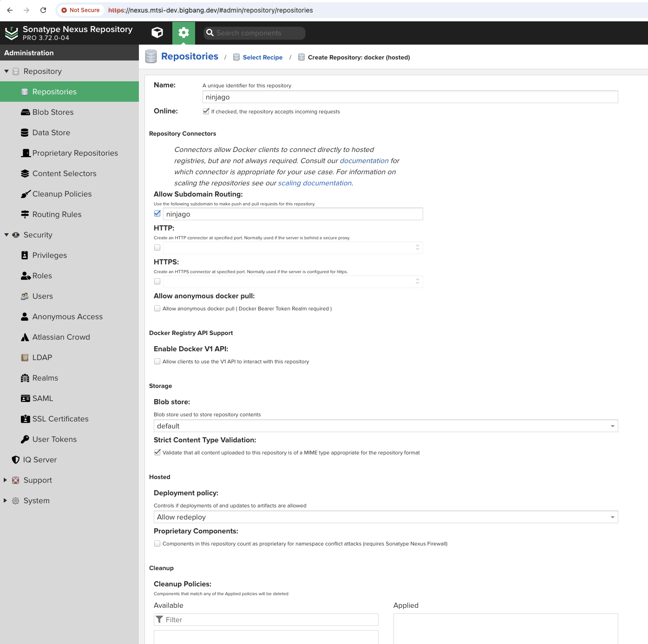Viewport: 648px width, 644px height.
Task: Enable the HTTP connector checkbox
Action: point(157,248)
